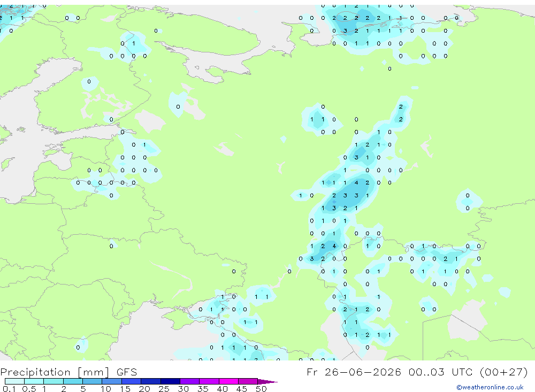This screenshot has height=392, width=535.
Task: Click the legend label '45'
Action: (242, 389)
